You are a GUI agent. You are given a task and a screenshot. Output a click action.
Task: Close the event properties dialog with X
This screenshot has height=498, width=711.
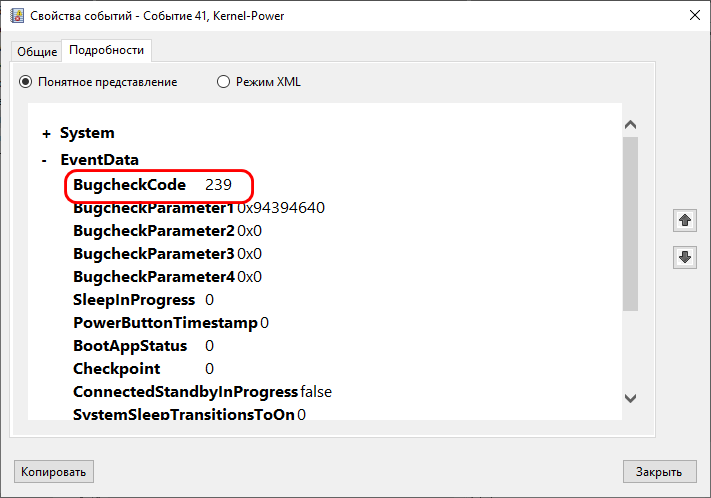tap(694, 15)
